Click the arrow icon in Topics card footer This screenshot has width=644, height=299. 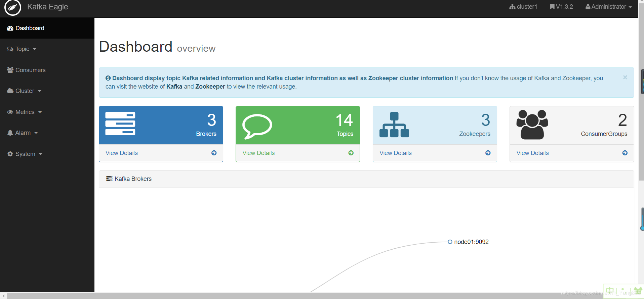351,153
